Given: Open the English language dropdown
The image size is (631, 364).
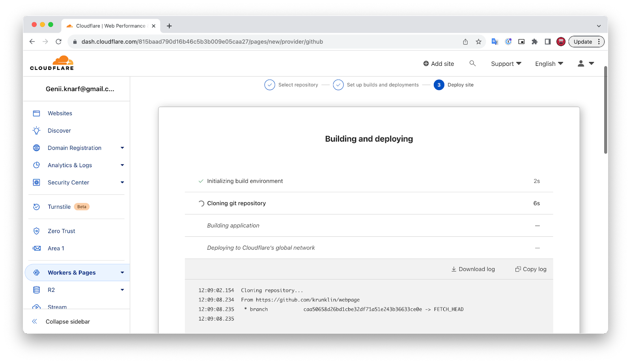Looking at the screenshot, I should tap(549, 64).
